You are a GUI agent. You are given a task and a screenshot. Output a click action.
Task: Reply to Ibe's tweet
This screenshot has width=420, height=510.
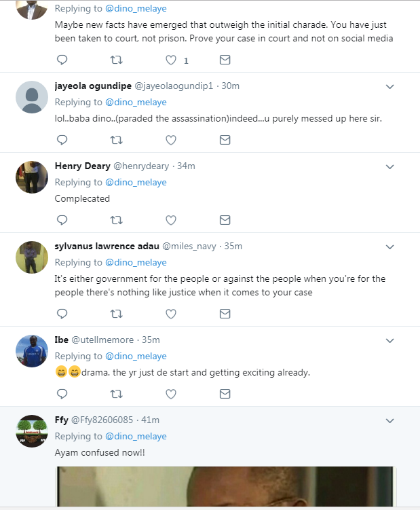pos(62,394)
